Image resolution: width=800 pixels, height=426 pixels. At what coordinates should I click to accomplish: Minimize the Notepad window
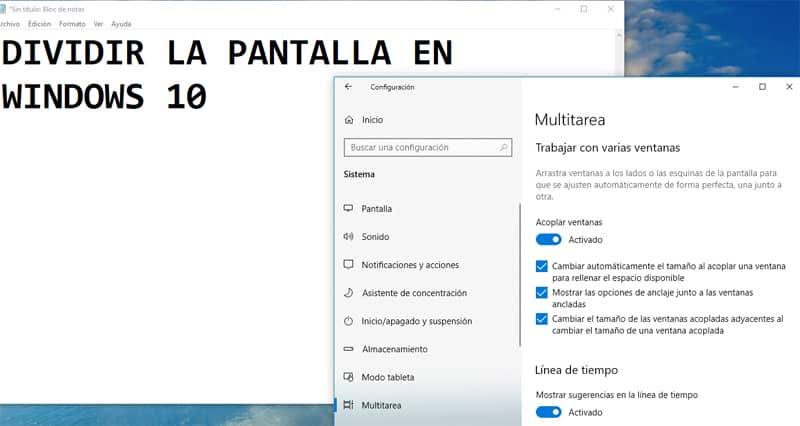point(557,9)
